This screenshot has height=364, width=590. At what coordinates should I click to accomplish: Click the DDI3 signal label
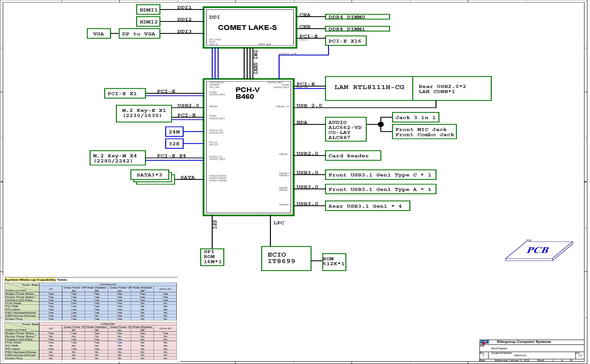point(184,32)
